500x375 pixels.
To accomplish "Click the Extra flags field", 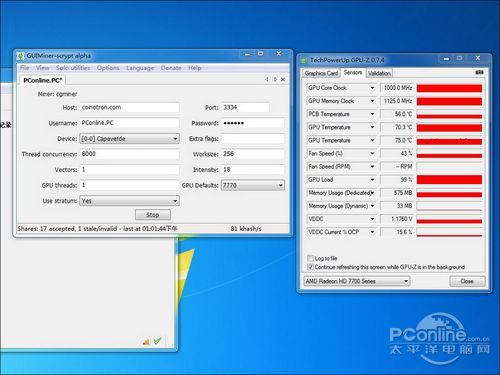I will click(x=253, y=139).
